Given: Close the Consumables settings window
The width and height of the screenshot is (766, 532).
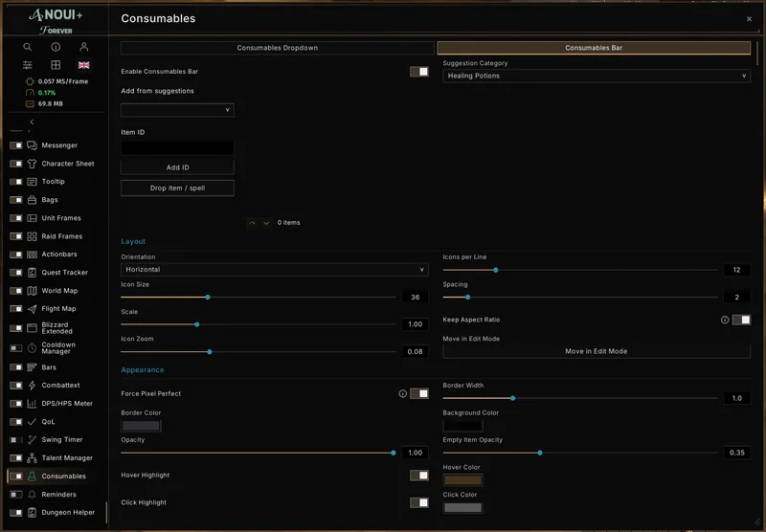Looking at the screenshot, I should click(749, 19).
